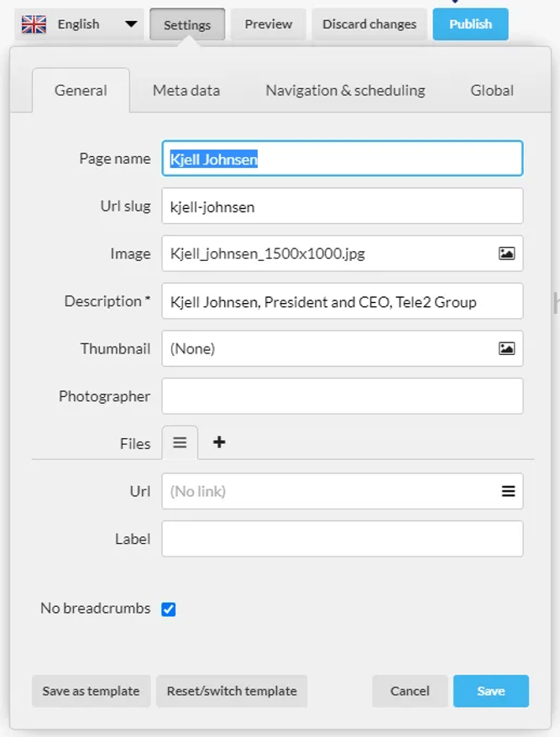Go to the Global tab
The image size is (560, 737).
click(x=492, y=91)
